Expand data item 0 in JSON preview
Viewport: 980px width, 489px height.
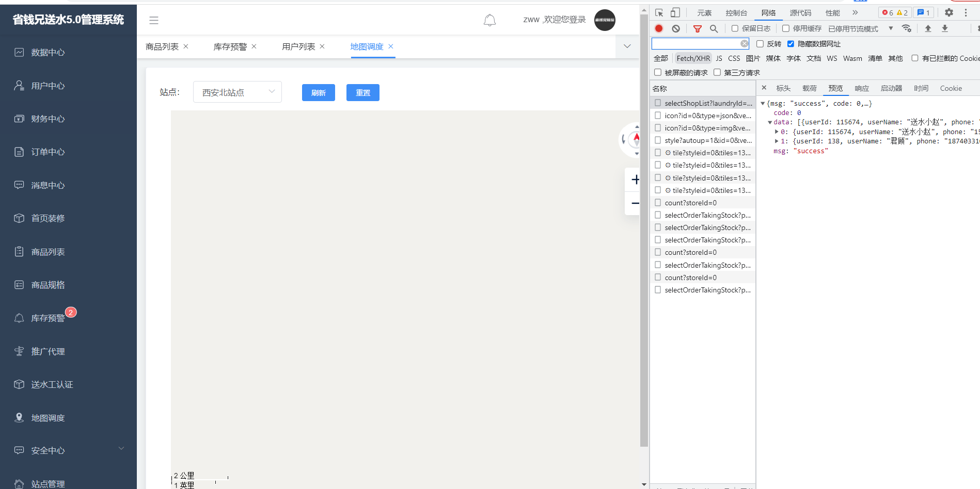click(x=777, y=132)
